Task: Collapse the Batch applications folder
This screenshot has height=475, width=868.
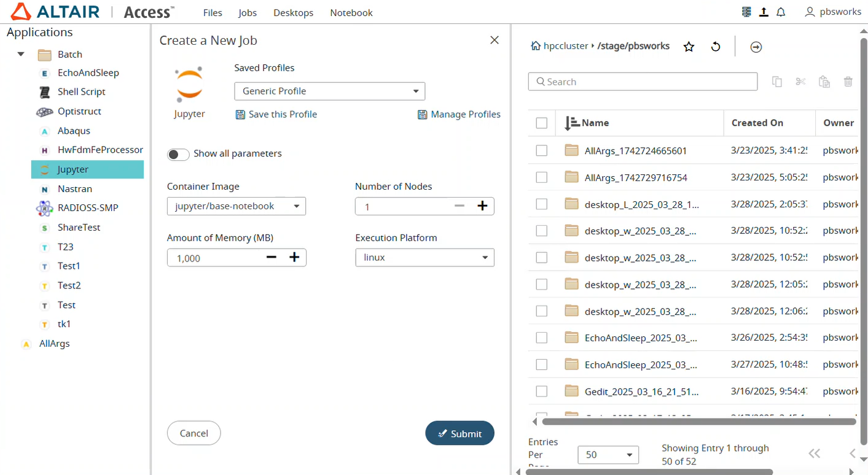Action: tap(21, 54)
